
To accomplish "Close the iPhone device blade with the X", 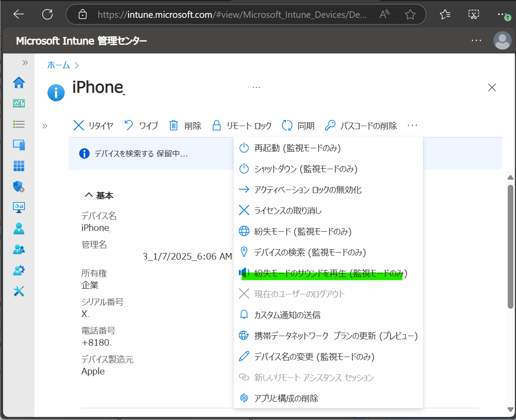I will point(492,87).
